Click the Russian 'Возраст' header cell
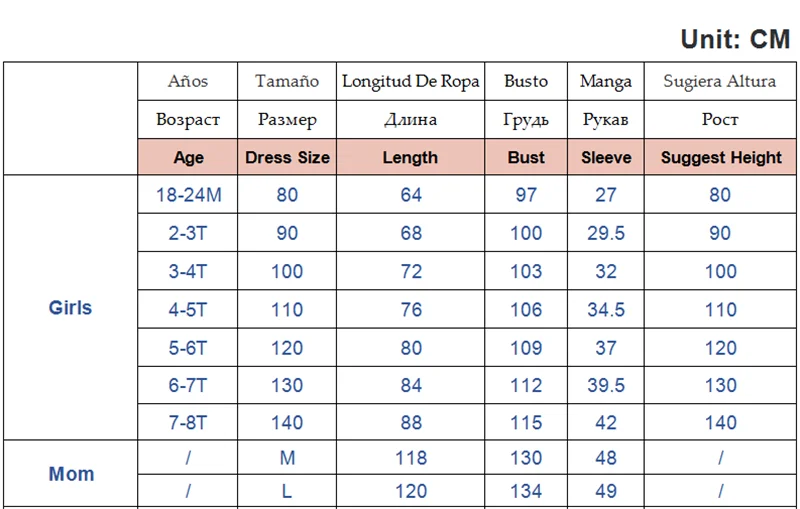The width and height of the screenshot is (800, 509). pos(188,119)
